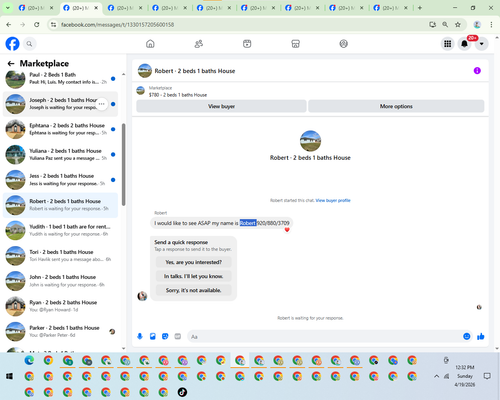The width and height of the screenshot is (500, 400).
Task: Open Jess - 2 beds 1 baths House conversation
Action: point(60,180)
